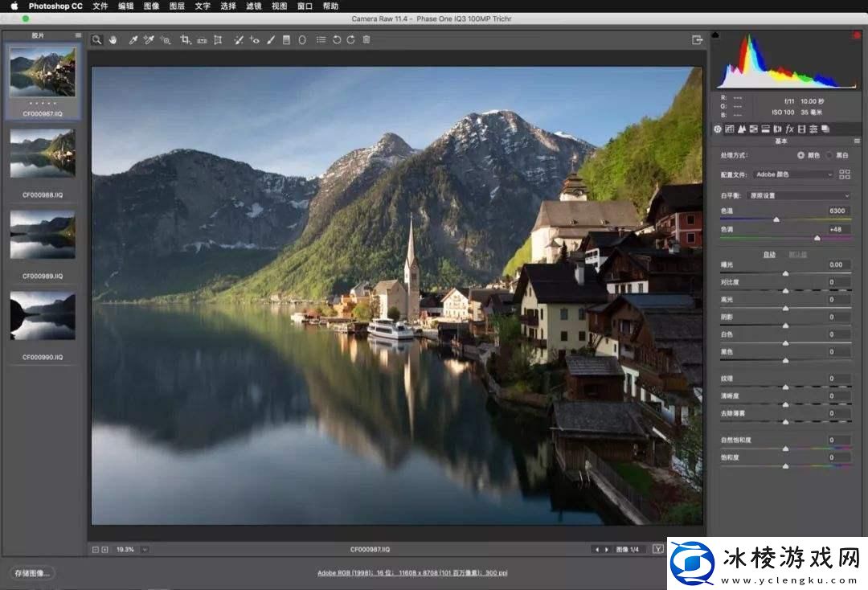The width and height of the screenshot is (868, 590).
Task: Select the Adjustment Brush tool
Action: [x=271, y=39]
